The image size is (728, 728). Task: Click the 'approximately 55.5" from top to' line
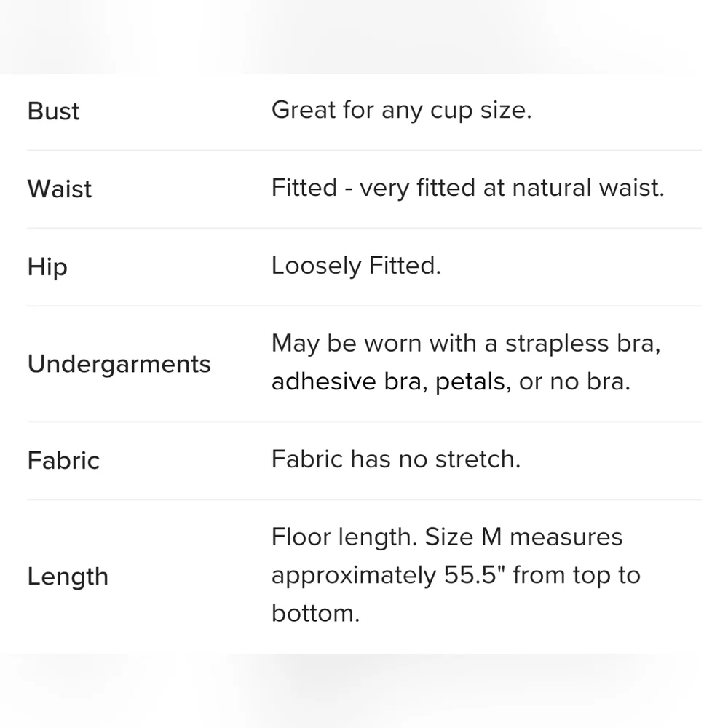tap(456, 576)
